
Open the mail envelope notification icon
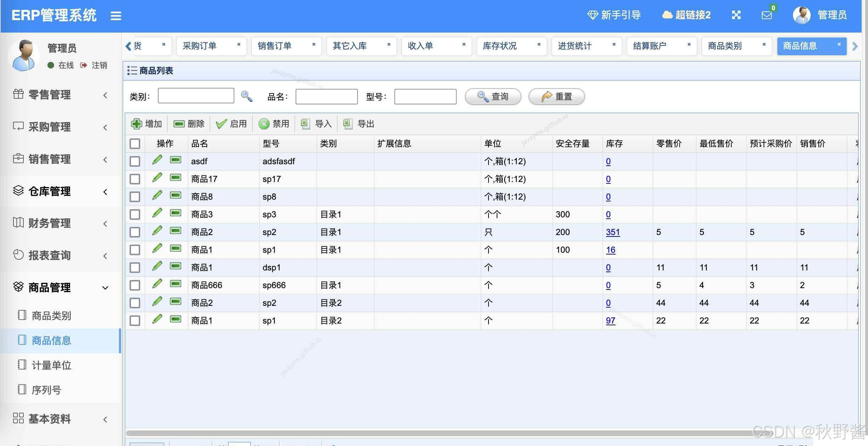766,15
